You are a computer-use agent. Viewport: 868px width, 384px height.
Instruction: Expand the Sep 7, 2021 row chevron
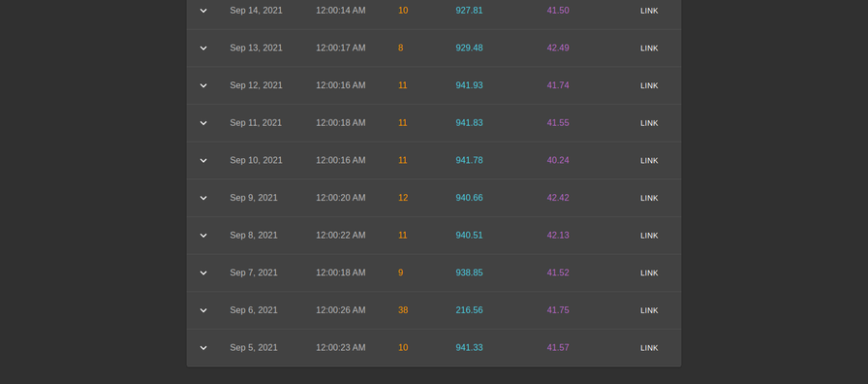[x=203, y=272]
